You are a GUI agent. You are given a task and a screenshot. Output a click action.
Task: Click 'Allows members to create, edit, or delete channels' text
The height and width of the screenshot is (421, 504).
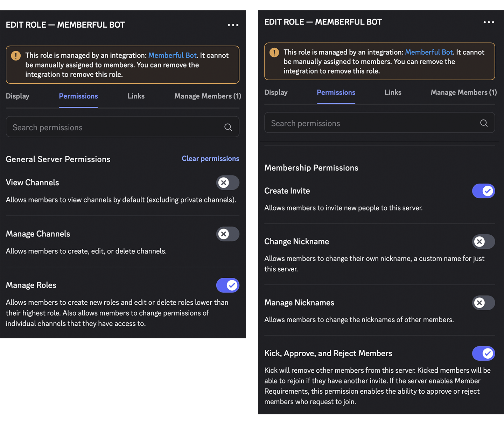[x=86, y=251]
